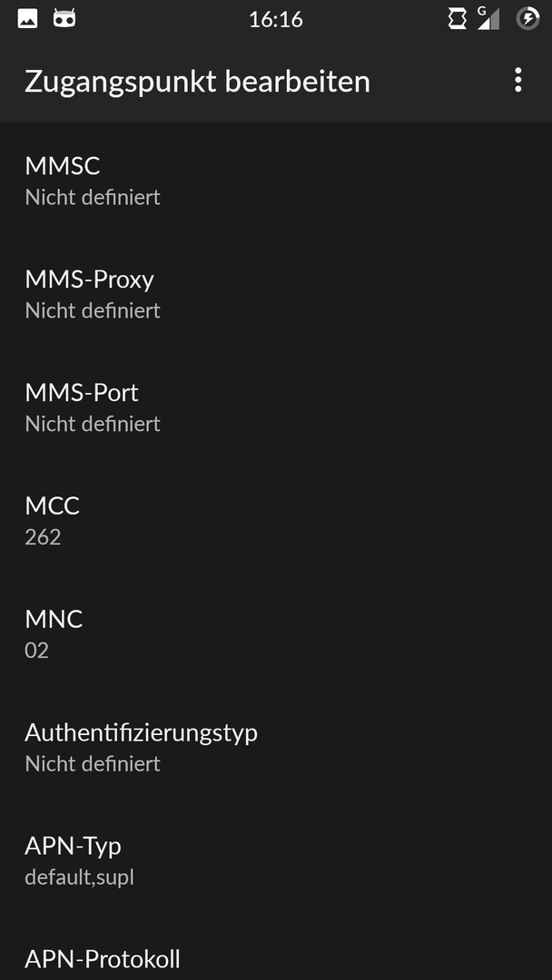Viewport: 552px width, 980px height.
Task: Open the MMS-Port setting
Action: (276, 407)
